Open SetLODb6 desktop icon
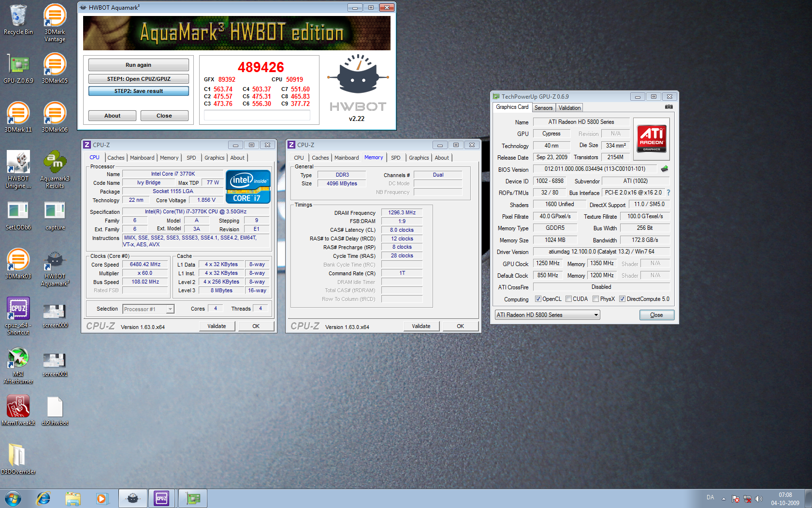The height and width of the screenshot is (508, 812). pos(18,215)
